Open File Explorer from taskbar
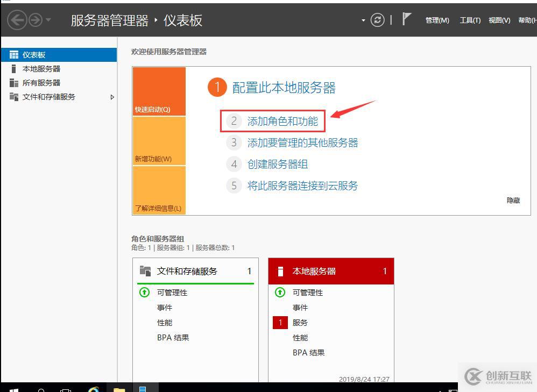 click(x=119, y=390)
